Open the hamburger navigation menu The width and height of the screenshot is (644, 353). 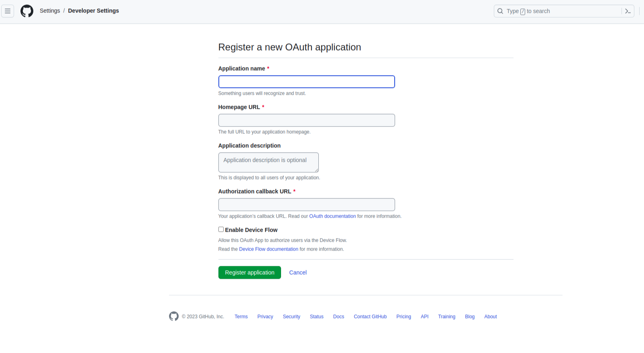pyautogui.click(x=8, y=11)
